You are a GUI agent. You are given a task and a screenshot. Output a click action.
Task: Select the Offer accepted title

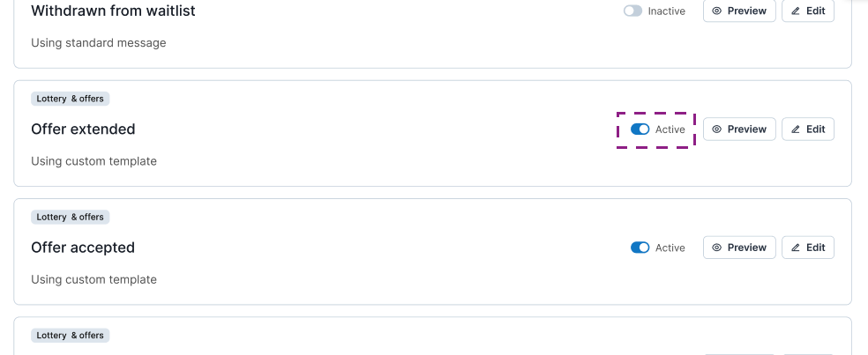click(83, 248)
